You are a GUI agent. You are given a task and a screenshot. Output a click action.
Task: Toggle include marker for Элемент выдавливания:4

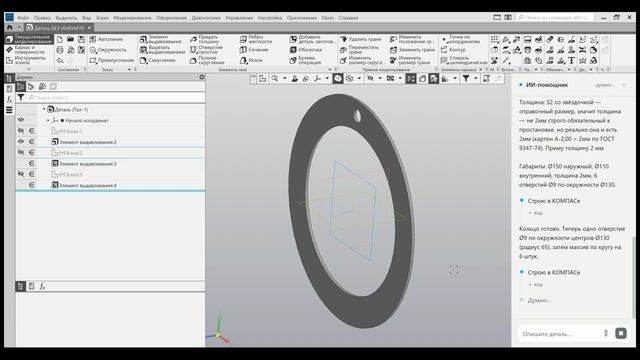[x=31, y=185]
